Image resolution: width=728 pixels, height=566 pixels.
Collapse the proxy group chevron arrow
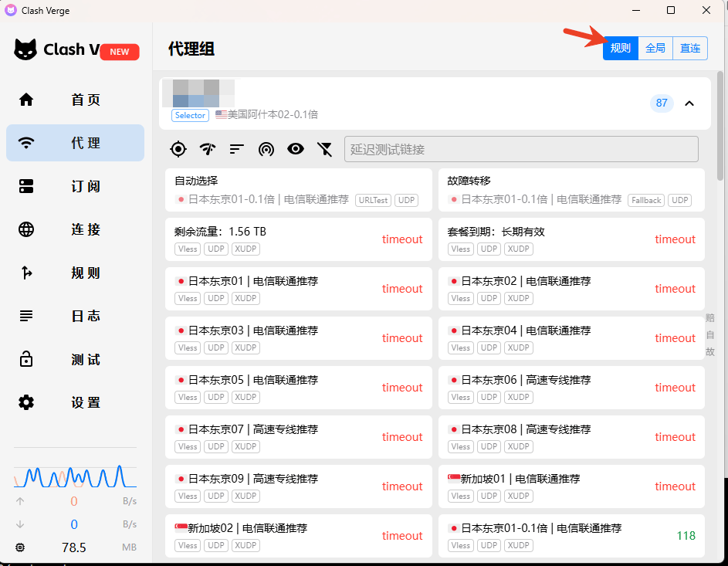(689, 103)
